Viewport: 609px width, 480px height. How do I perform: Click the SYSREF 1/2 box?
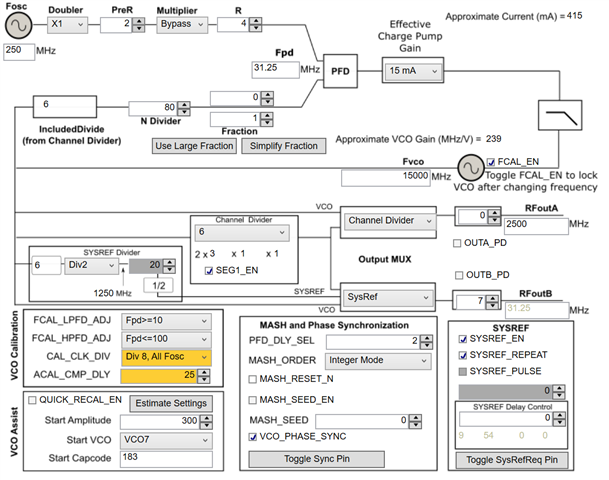point(158,286)
